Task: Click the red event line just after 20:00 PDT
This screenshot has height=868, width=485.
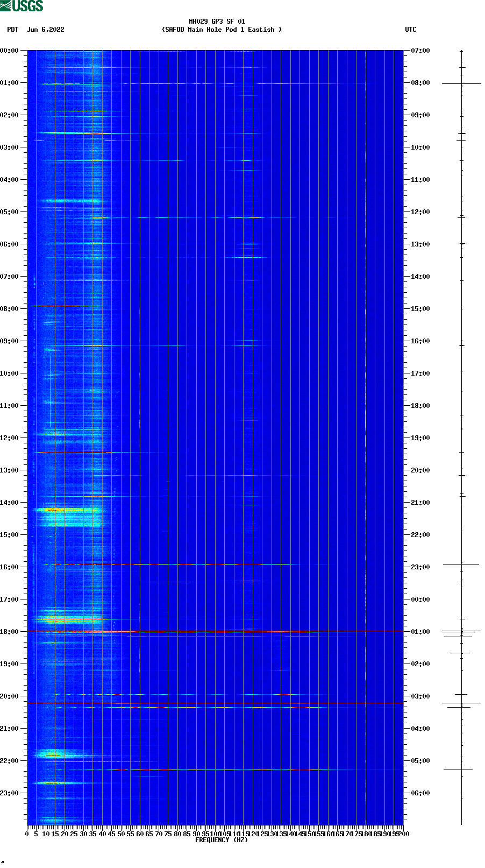Action: pos(215,703)
